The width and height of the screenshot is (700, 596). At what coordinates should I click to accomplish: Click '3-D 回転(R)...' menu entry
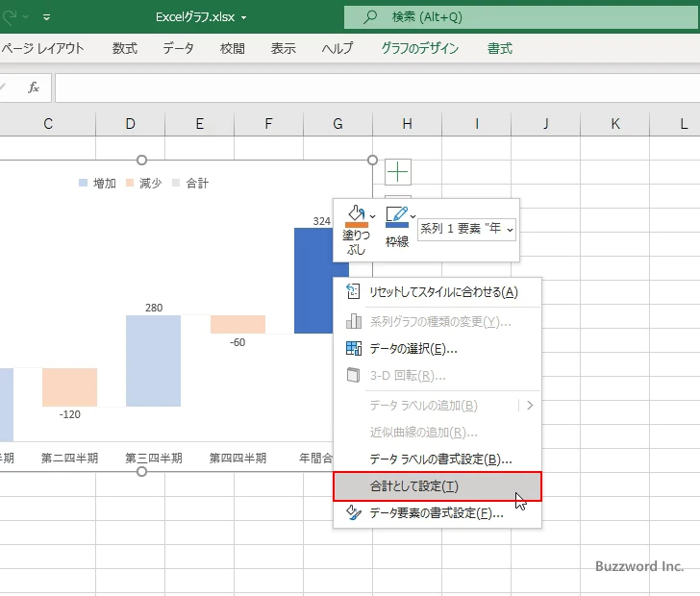point(437,376)
